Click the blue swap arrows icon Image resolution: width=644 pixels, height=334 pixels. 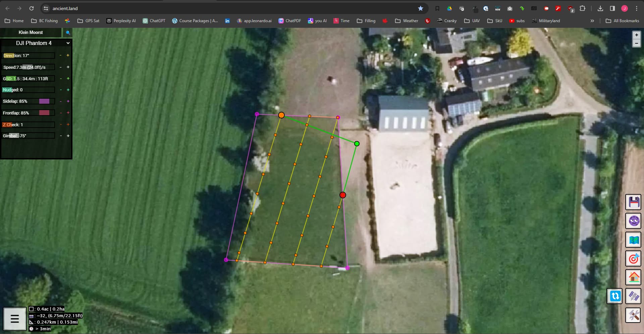coord(614,296)
